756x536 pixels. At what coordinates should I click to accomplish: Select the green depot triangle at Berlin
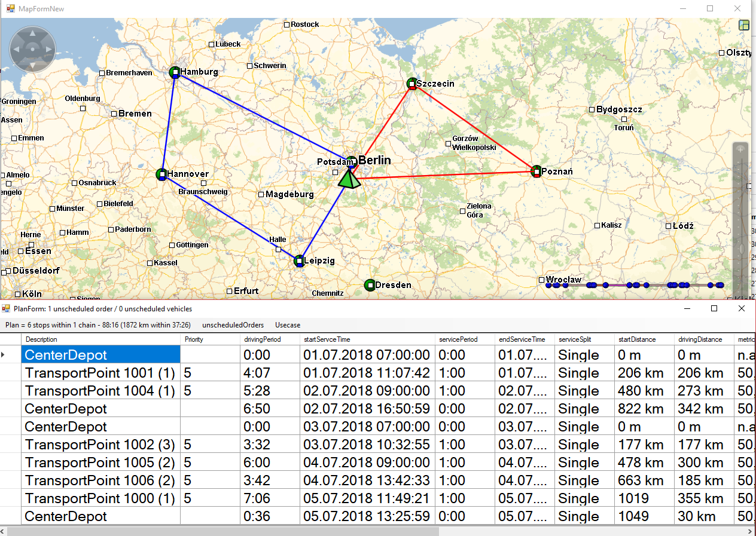[x=349, y=179]
